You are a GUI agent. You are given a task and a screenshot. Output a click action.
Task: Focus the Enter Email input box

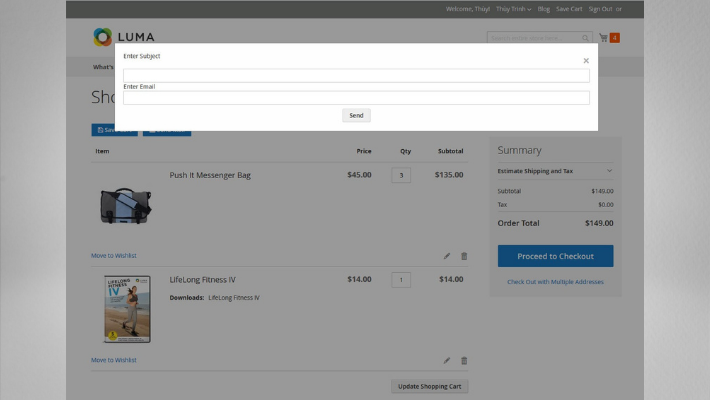click(356, 98)
